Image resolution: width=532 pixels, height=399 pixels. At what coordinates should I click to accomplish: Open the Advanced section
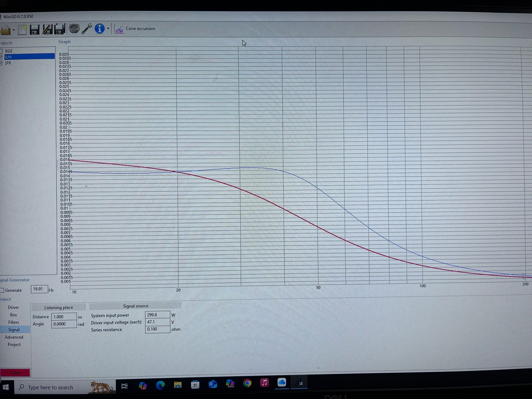pyautogui.click(x=14, y=337)
